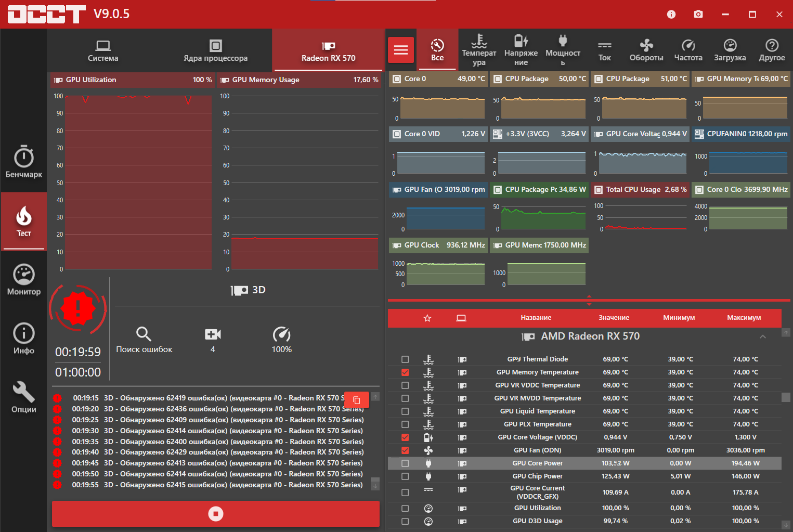Click the GPU Utilization graph header
The width and height of the screenshot is (793, 532).
click(x=133, y=80)
